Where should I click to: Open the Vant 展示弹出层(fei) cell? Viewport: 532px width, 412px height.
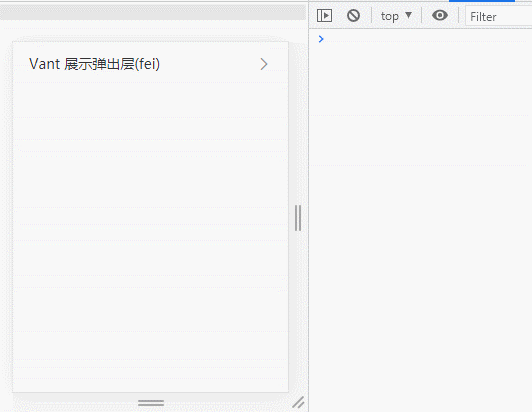151,64
